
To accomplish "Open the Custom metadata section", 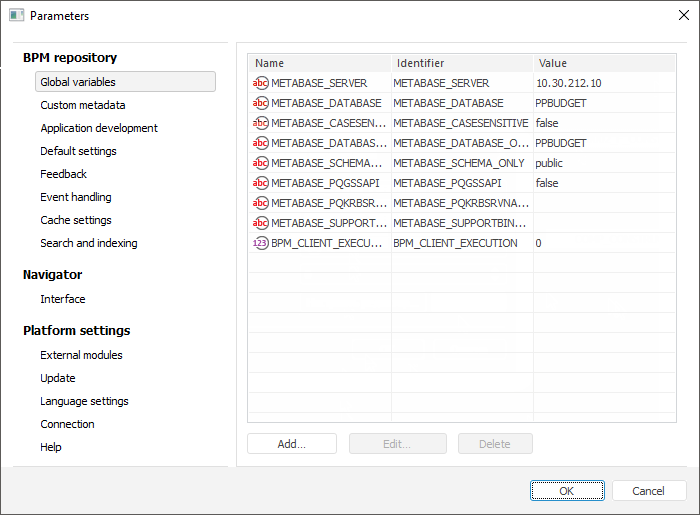I will pos(83,105).
